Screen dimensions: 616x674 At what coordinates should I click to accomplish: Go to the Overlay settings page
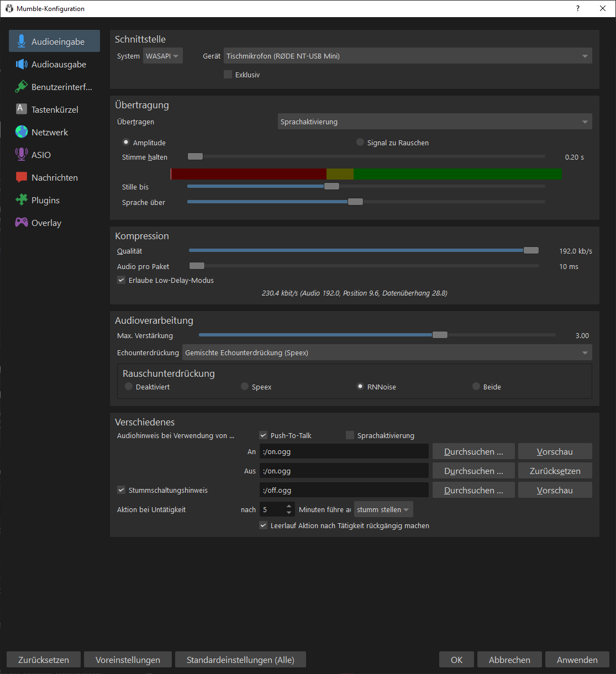click(x=54, y=223)
